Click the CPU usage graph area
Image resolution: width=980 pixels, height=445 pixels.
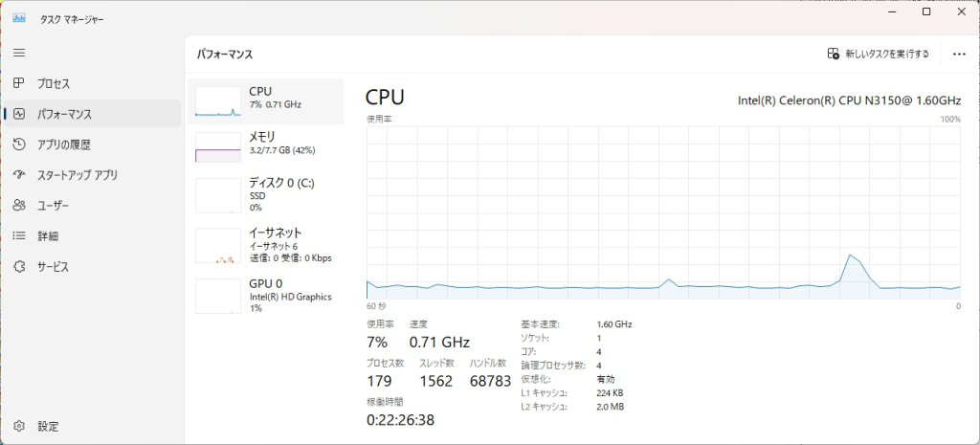click(664, 212)
